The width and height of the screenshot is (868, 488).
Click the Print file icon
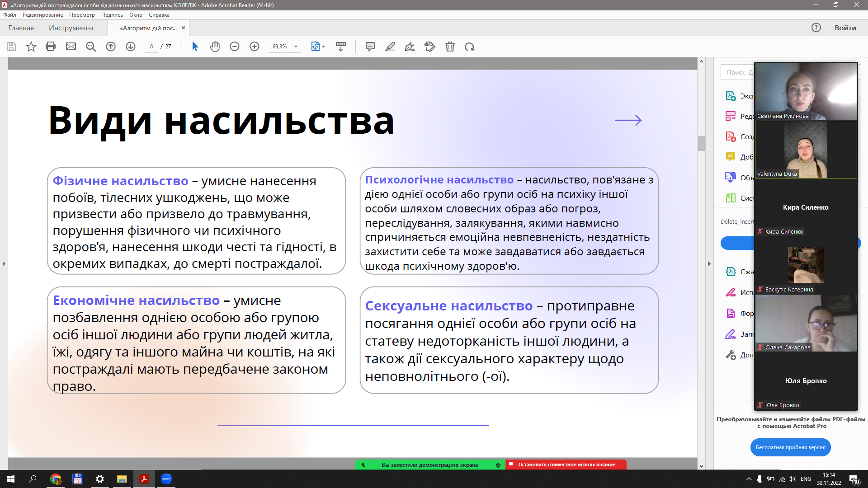coord(51,47)
